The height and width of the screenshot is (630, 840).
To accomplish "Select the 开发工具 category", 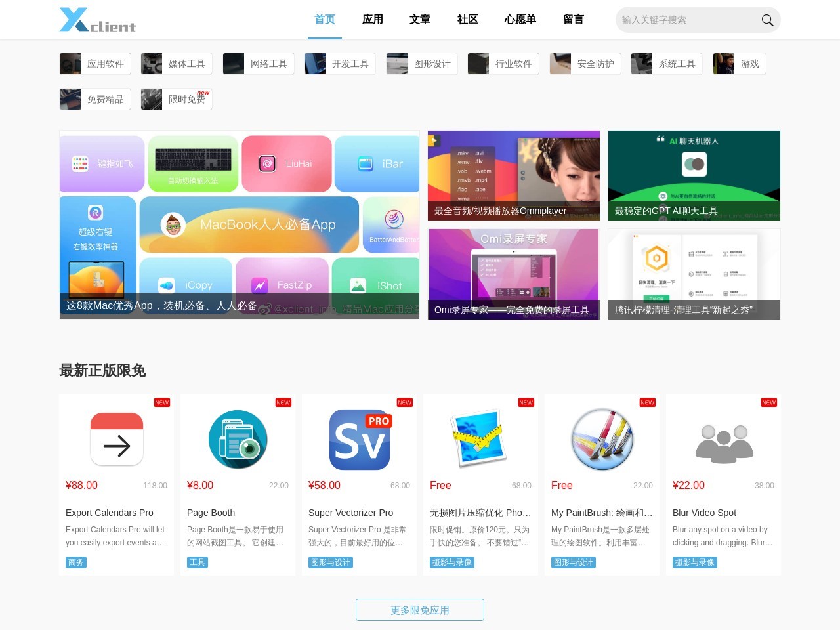I will click(340, 64).
